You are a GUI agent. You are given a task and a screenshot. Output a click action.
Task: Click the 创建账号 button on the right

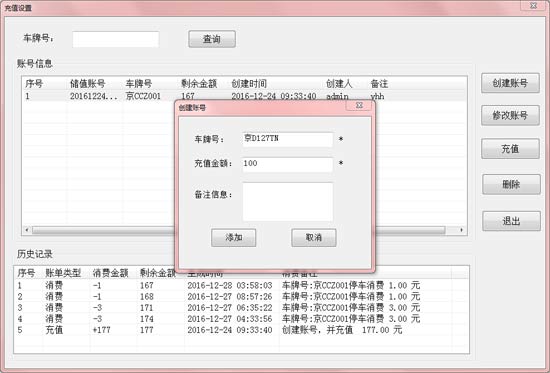pyautogui.click(x=510, y=83)
